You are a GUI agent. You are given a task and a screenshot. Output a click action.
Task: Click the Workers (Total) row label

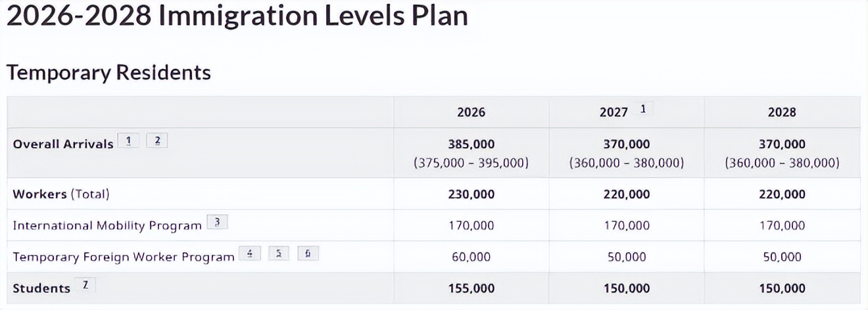pyautogui.click(x=61, y=194)
